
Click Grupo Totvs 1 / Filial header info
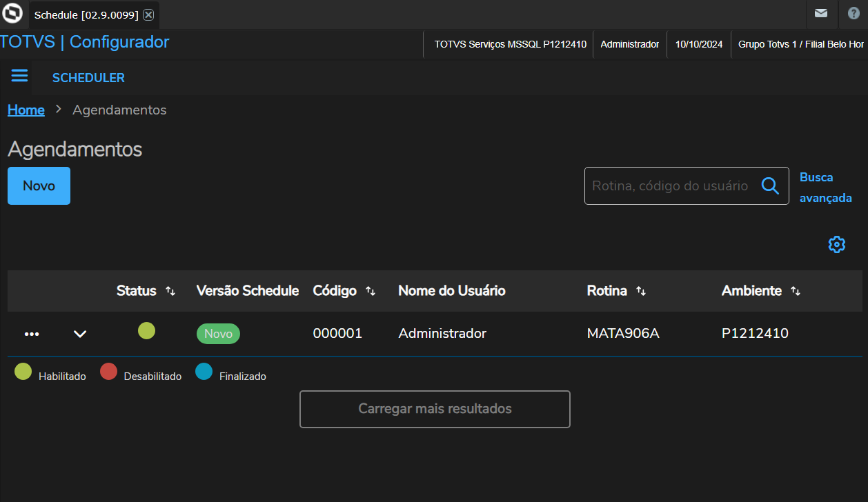pyautogui.click(x=800, y=44)
